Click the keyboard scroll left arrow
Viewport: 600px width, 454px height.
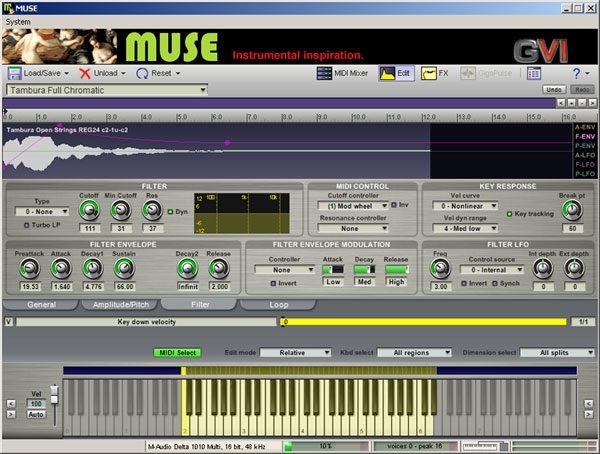coord(11,403)
